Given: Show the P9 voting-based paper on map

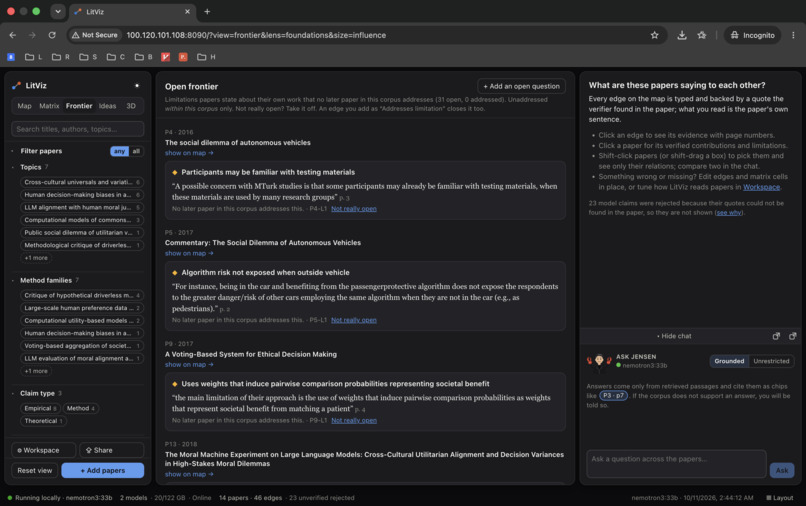Looking at the screenshot, I should (x=189, y=365).
